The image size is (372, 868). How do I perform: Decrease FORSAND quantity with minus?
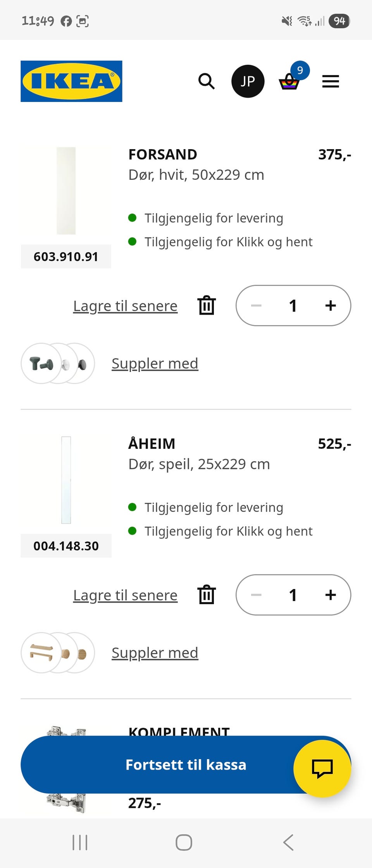point(256,305)
